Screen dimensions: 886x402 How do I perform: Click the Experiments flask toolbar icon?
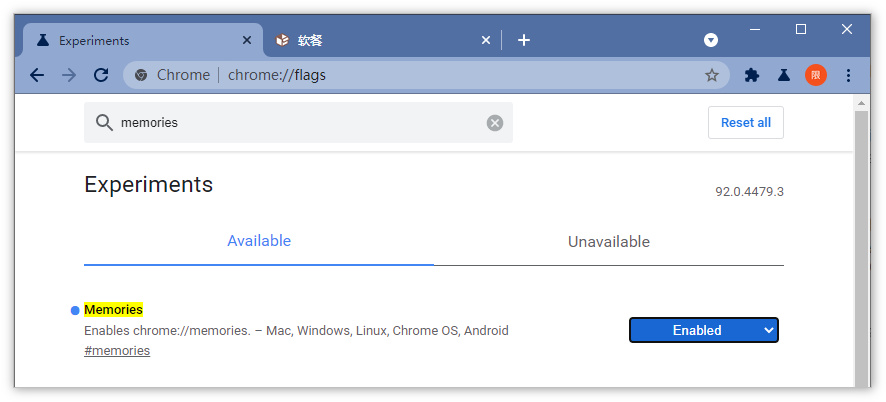(784, 75)
